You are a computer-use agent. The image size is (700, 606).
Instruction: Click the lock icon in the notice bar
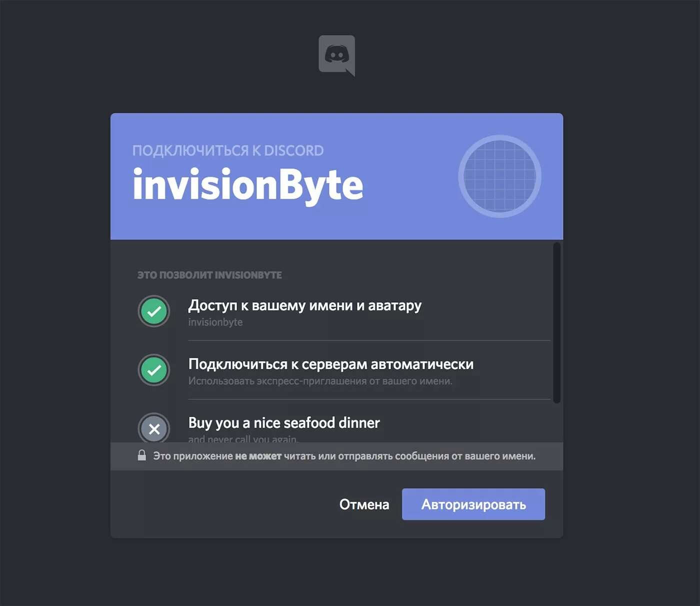click(142, 455)
